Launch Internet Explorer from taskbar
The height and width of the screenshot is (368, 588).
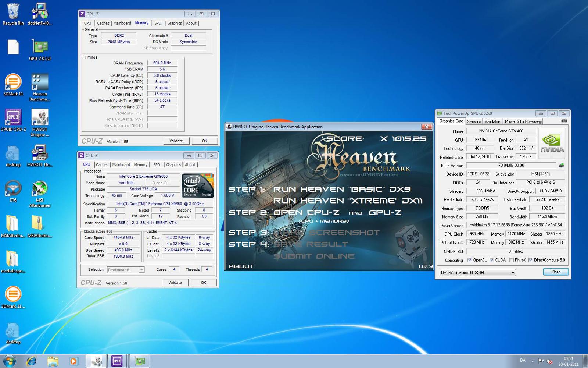32,361
